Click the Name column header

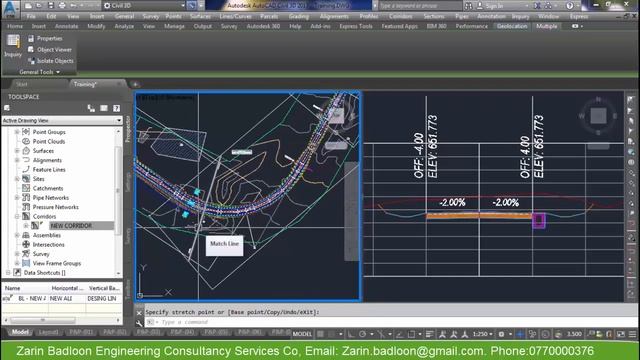(25, 288)
